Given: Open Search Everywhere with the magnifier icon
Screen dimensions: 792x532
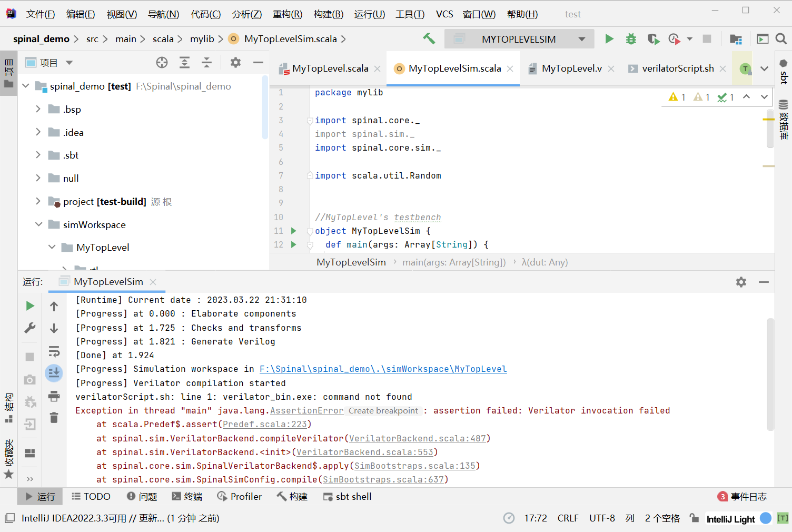Looking at the screenshot, I should tap(780, 38).
